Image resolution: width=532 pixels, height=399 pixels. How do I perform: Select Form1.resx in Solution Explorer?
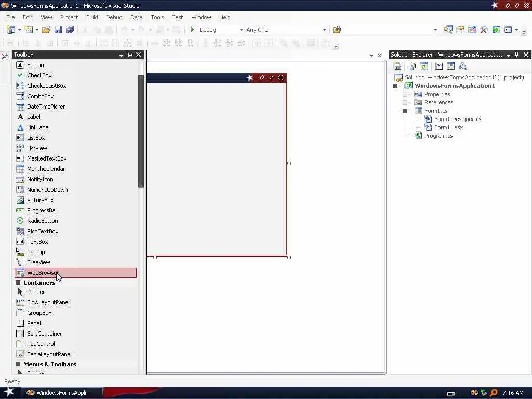448,128
